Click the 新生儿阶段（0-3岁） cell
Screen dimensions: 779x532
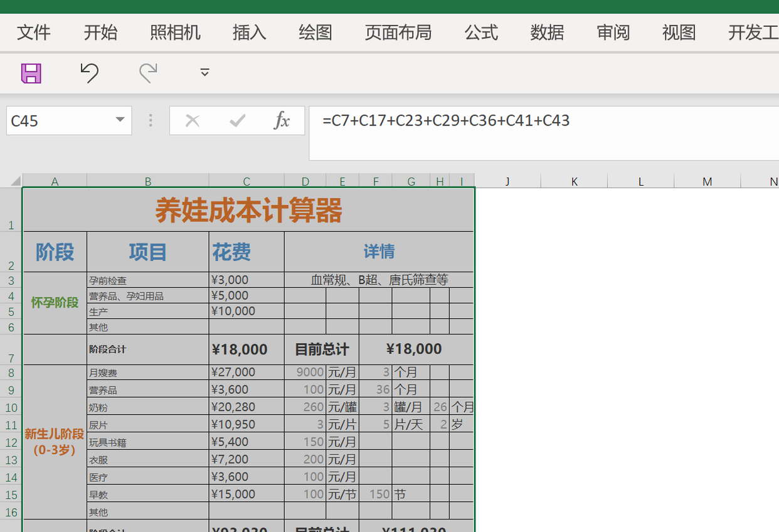coord(55,442)
